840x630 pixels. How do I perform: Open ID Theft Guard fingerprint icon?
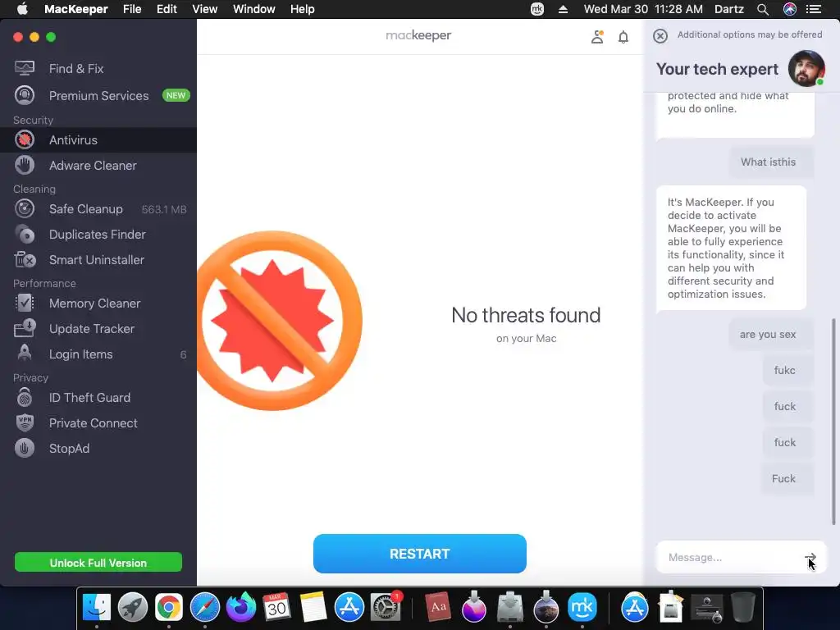(x=25, y=398)
